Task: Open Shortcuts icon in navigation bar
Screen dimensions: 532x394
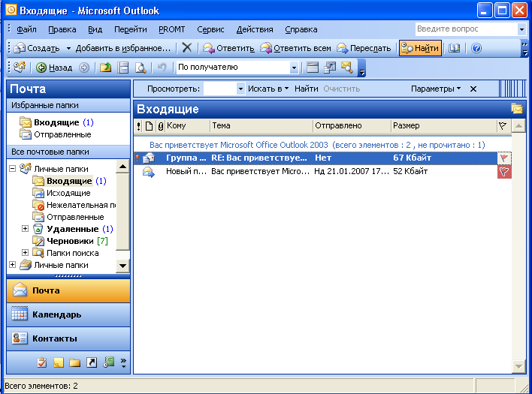Action: click(x=92, y=362)
